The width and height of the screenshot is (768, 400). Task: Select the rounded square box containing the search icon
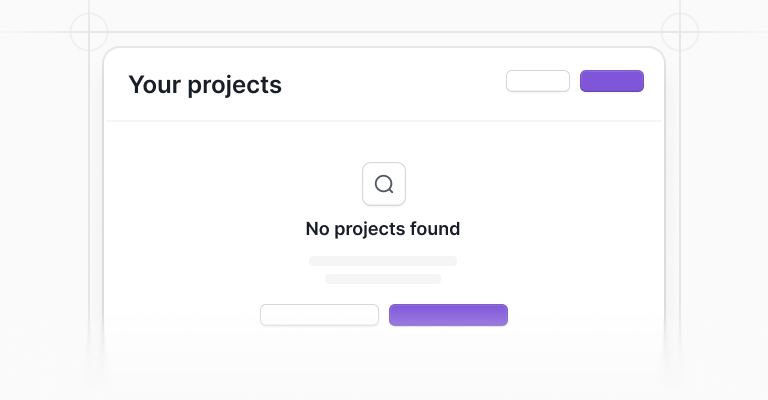click(384, 184)
